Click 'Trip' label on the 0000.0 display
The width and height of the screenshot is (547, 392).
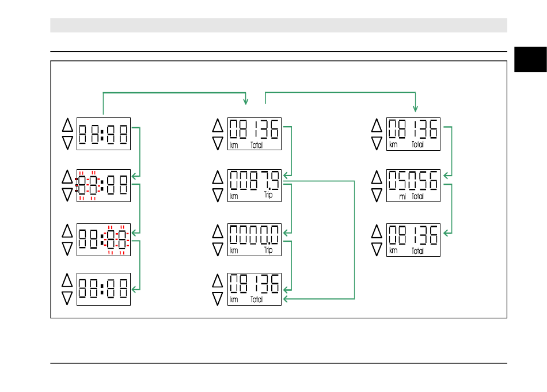click(268, 250)
